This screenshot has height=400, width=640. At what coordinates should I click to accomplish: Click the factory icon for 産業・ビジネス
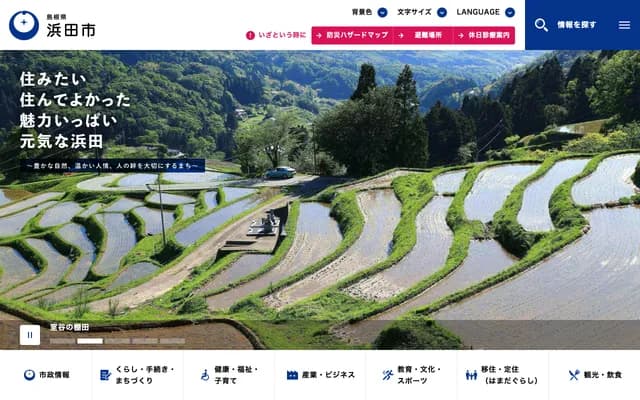tap(292, 375)
